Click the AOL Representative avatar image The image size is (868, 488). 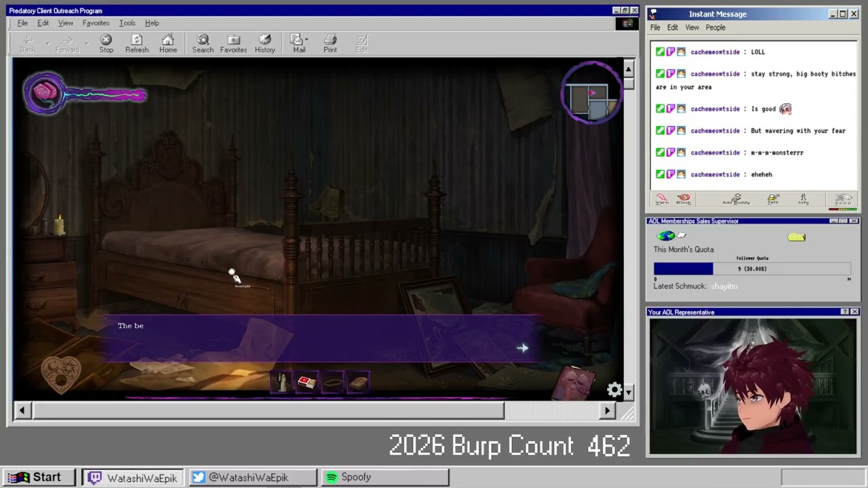[753, 386]
